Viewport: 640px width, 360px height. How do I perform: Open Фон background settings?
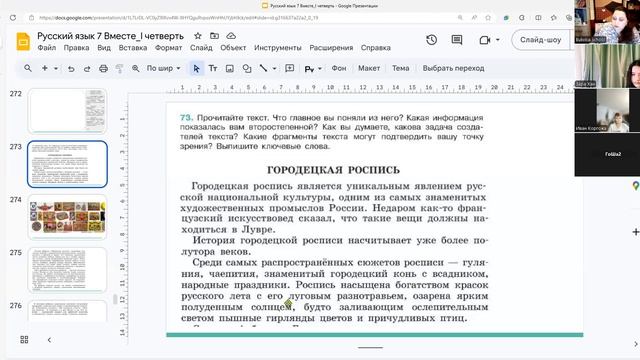tap(339, 68)
